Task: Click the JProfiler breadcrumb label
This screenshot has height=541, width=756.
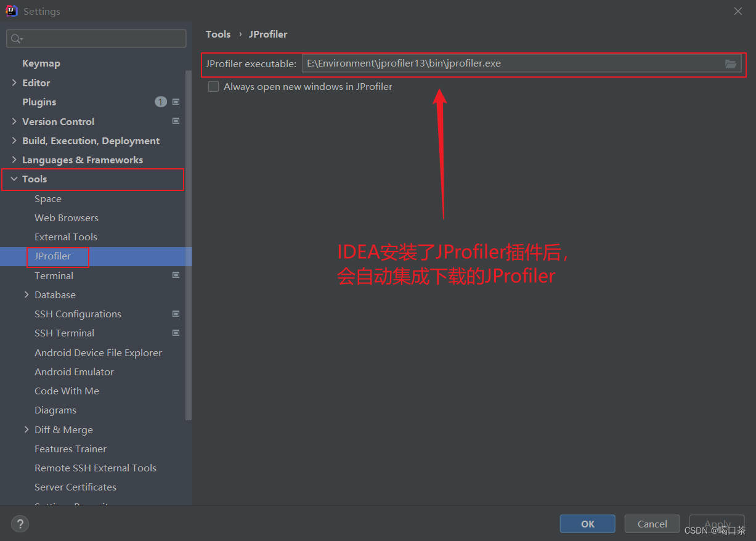Action: (268, 35)
